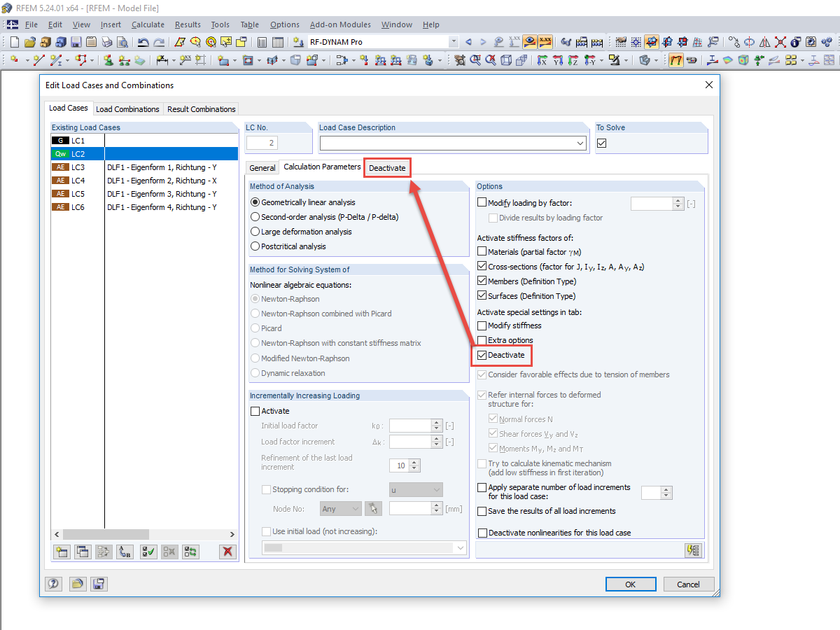This screenshot has width=840, height=630.
Task: Open the Deactivate tab
Action: (x=387, y=168)
